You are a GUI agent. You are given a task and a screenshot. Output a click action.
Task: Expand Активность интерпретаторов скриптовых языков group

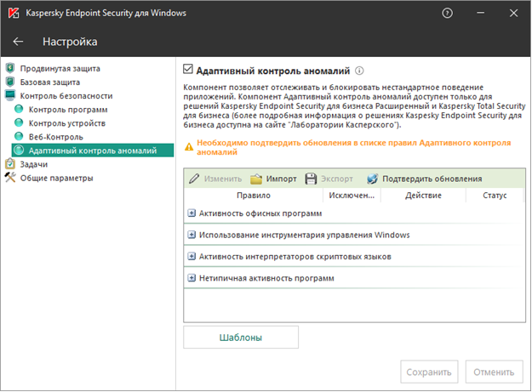coord(192,256)
